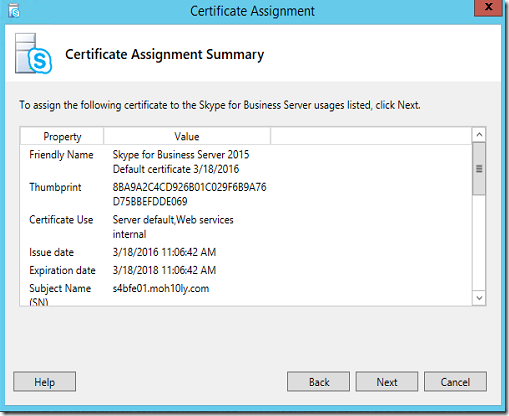This screenshot has height=416, width=509.
Task: Click the Certificate Assignment Summary heading
Action: 164,54
